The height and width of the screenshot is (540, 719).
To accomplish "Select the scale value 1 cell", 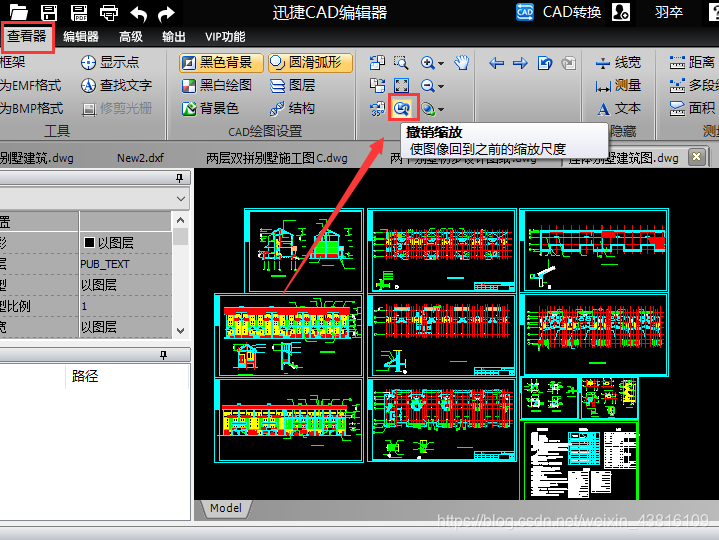I will click(125, 306).
